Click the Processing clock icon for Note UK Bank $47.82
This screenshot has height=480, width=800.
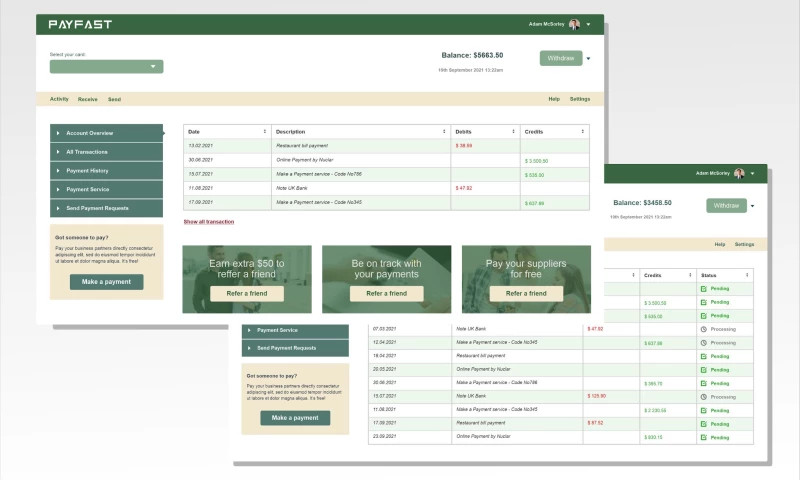(x=704, y=328)
